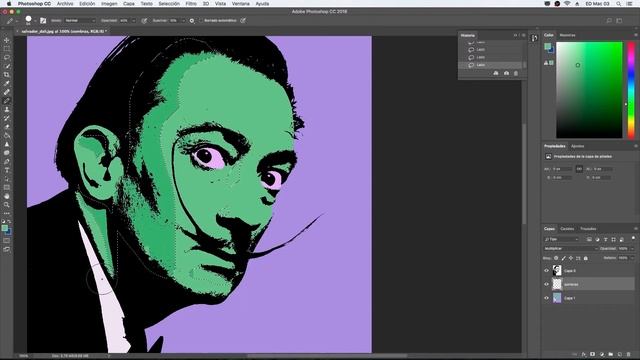Toggle layer filtering switch in Capas
640x360 pixels.
click(x=633, y=238)
